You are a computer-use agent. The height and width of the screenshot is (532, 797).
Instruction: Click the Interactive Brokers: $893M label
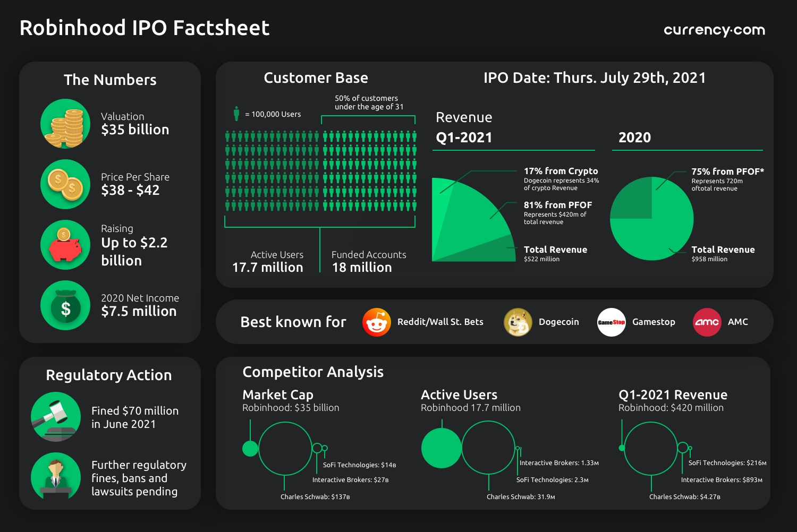722,480
